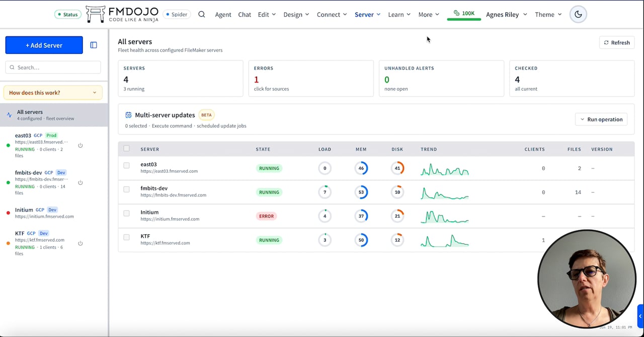Open the Edit dropdown menu
The image size is (644, 337).
click(x=267, y=14)
